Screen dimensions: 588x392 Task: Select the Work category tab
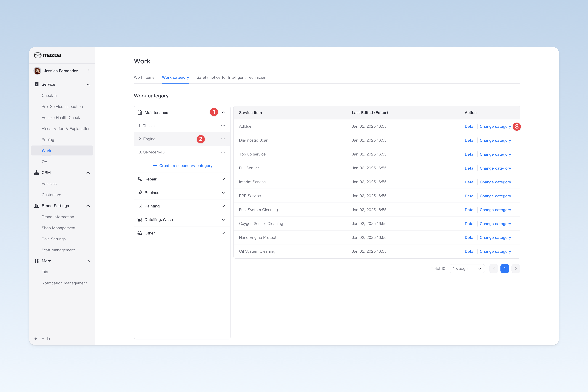(x=175, y=77)
